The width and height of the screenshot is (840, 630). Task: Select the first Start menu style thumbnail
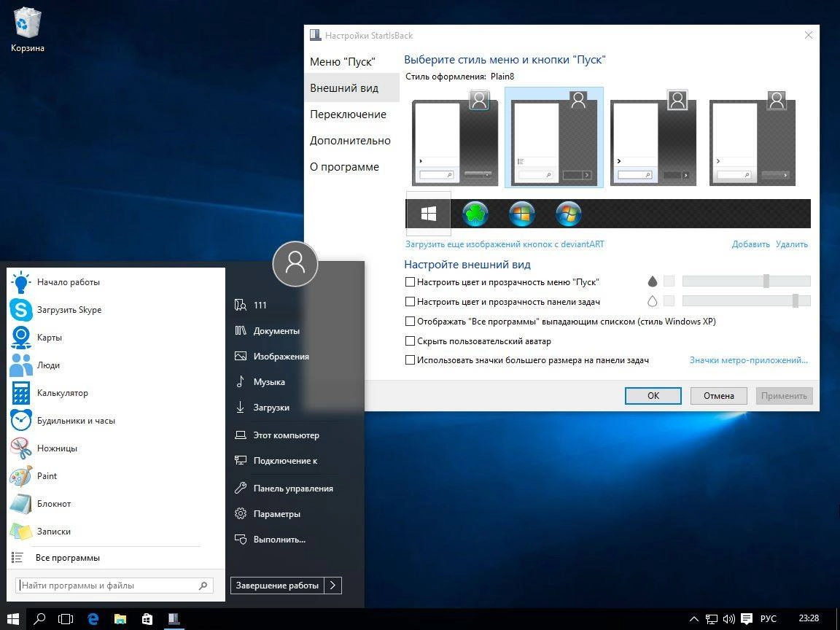[x=455, y=138]
